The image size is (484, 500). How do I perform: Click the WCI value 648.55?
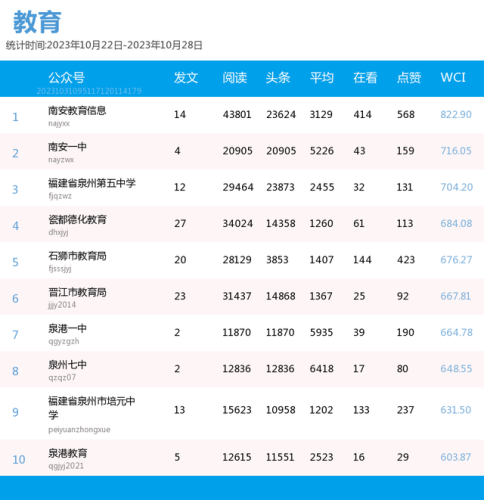click(x=456, y=369)
